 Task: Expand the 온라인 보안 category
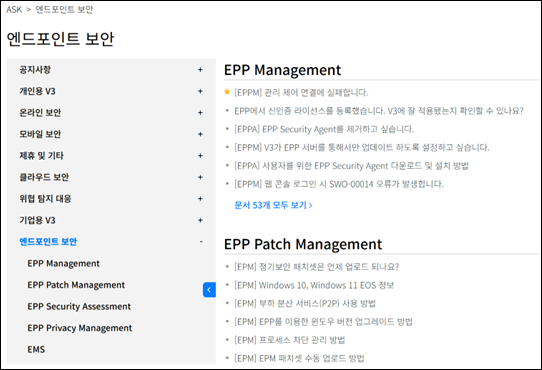pos(200,113)
